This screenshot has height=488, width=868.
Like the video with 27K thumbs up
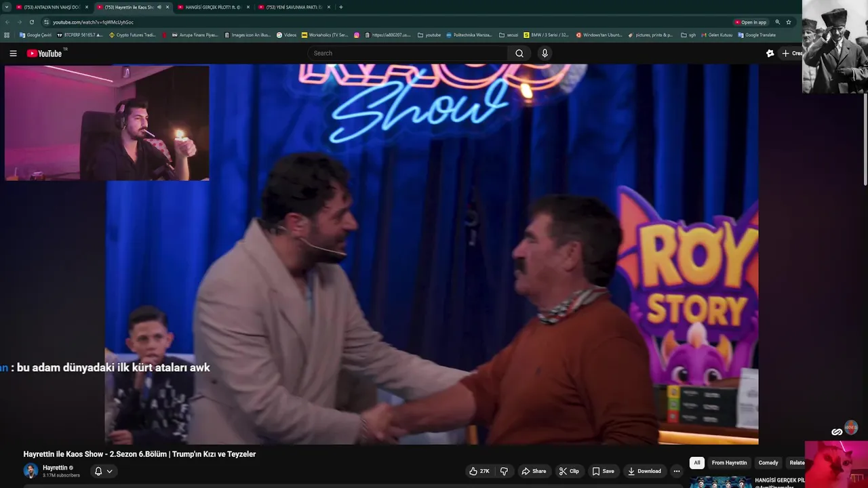click(479, 471)
